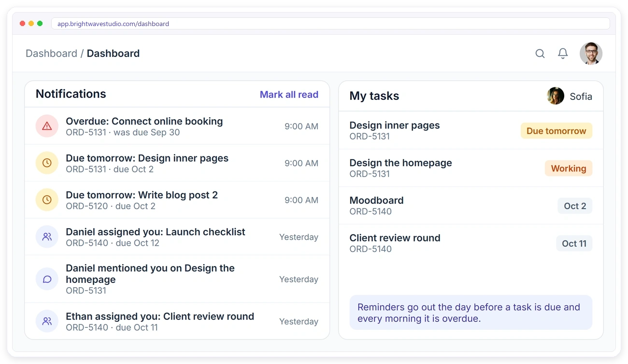This screenshot has width=628, height=364.
Task: Click clock icon beside Design inner pages notification
Action: pyautogui.click(x=47, y=163)
